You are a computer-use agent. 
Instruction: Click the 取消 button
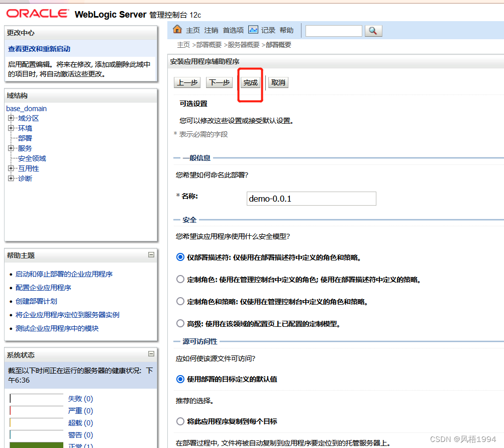pos(278,82)
